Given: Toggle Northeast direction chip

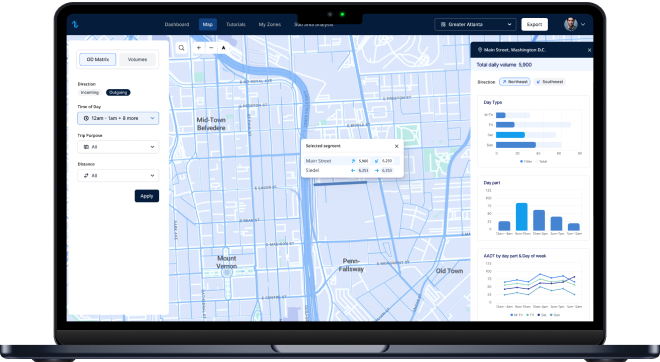Looking at the screenshot, I should point(515,82).
